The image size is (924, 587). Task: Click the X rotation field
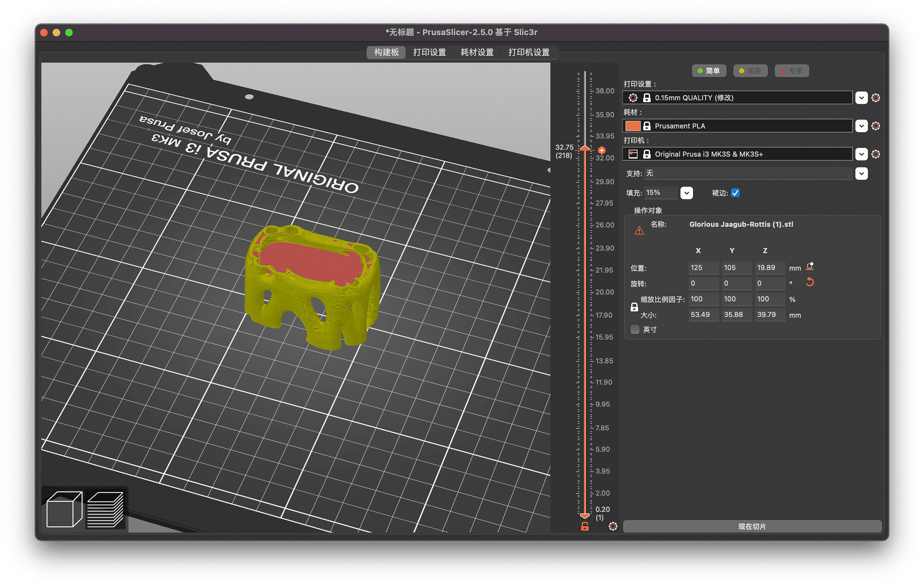(x=703, y=284)
